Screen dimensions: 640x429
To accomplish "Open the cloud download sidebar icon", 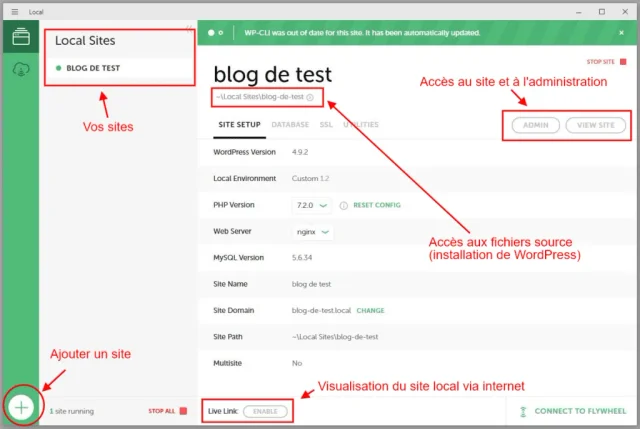I will [x=20, y=69].
